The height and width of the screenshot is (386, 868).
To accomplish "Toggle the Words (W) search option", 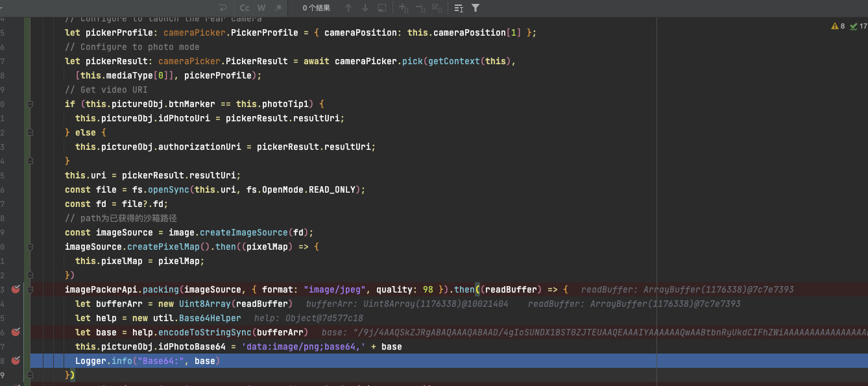I will (261, 8).
